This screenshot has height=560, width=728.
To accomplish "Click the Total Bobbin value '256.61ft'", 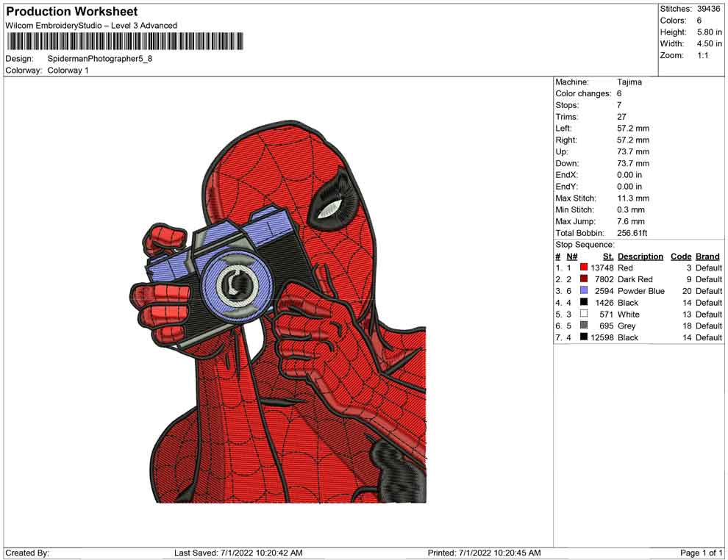I will coord(632,232).
